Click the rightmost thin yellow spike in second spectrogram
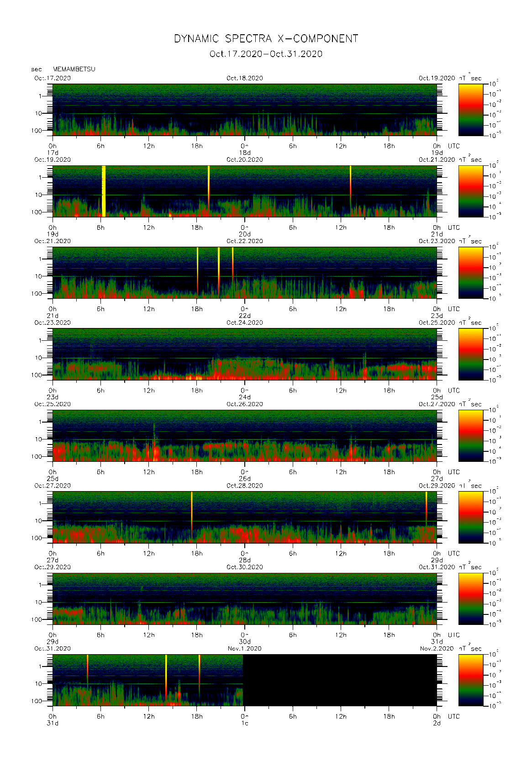Screen dimensions: 532x767 pos(350,180)
